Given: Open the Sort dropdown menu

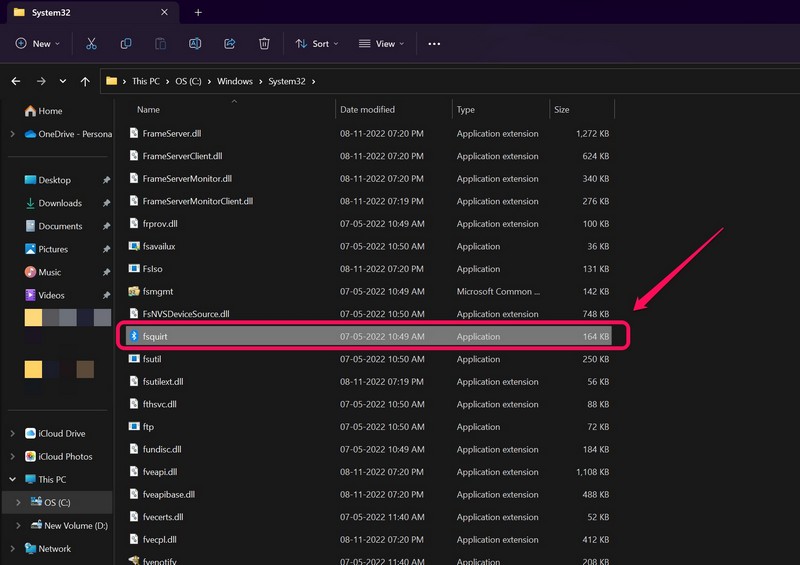Looking at the screenshot, I should (x=316, y=44).
